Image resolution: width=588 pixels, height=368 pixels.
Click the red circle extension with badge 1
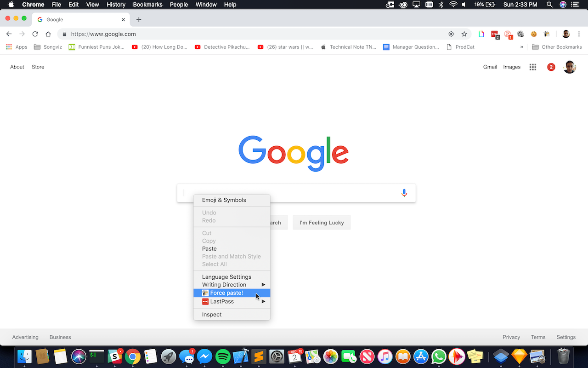coord(508,34)
